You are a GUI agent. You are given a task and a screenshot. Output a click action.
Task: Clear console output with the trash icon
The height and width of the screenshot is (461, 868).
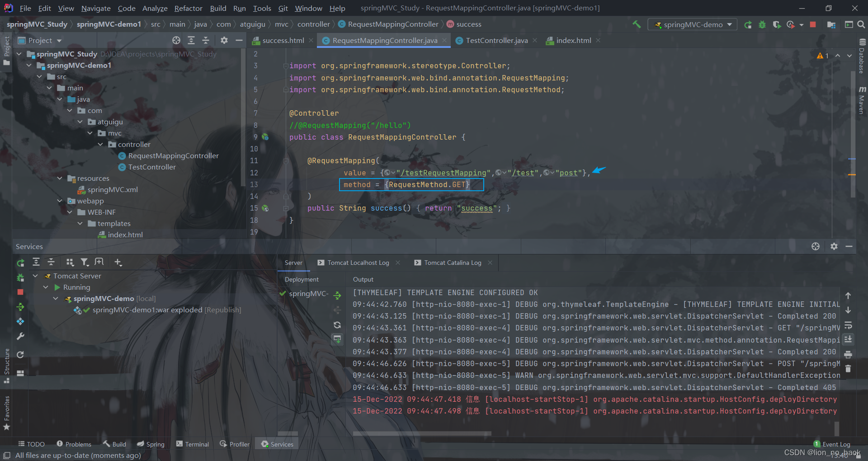pos(848,369)
